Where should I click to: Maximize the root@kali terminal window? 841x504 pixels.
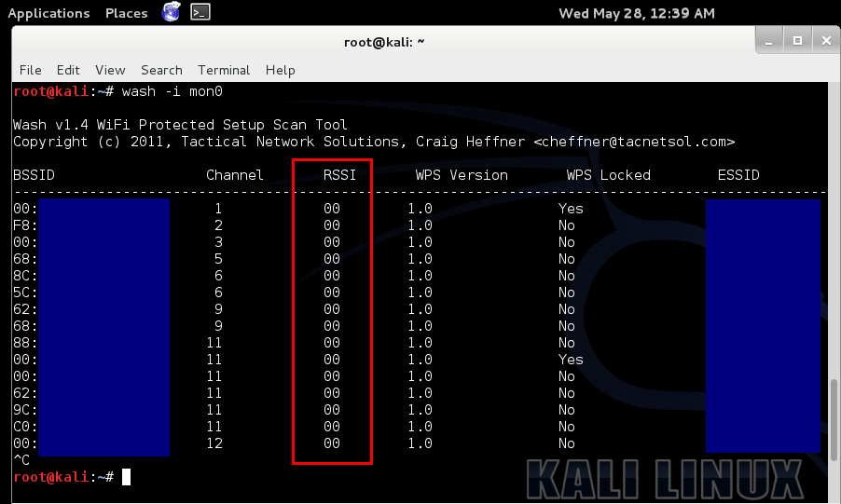coord(797,40)
